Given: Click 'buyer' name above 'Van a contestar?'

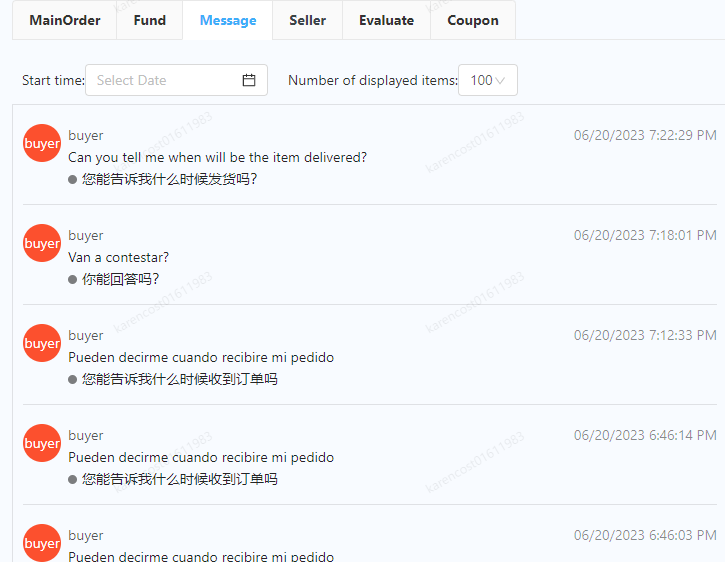Looking at the screenshot, I should coord(86,235).
